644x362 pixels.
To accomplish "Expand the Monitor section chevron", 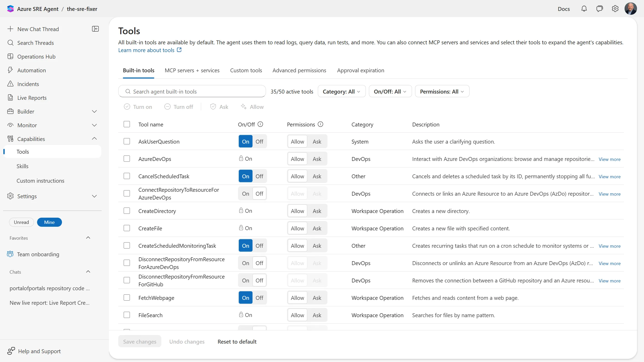I will click(x=94, y=125).
